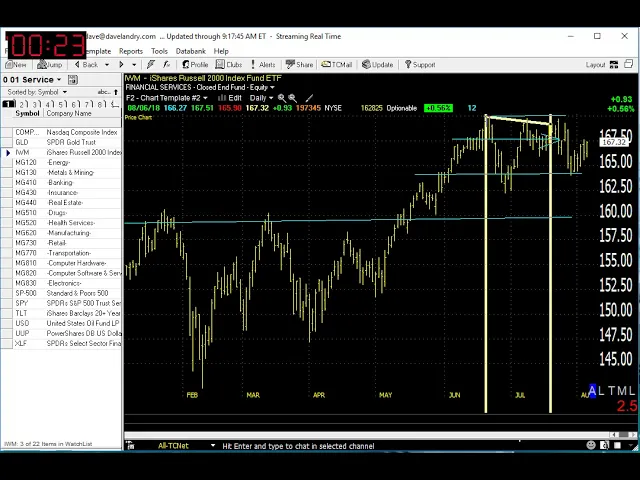Image resolution: width=640 pixels, height=480 pixels.
Task: Open the Tools menu
Action: (x=159, y=51)
